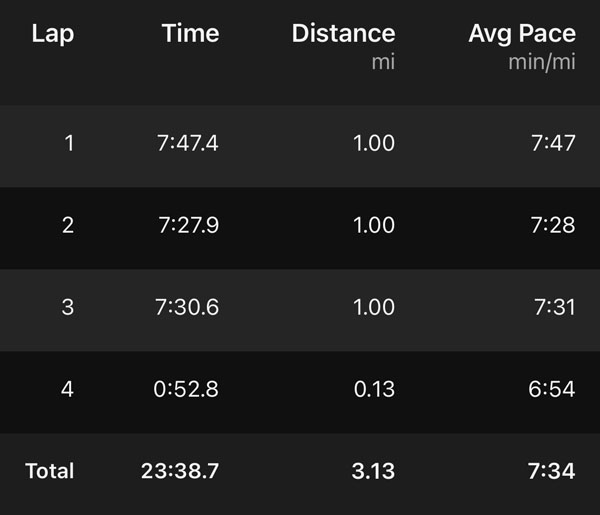Select lap 2 row number

tap(68, 225)
